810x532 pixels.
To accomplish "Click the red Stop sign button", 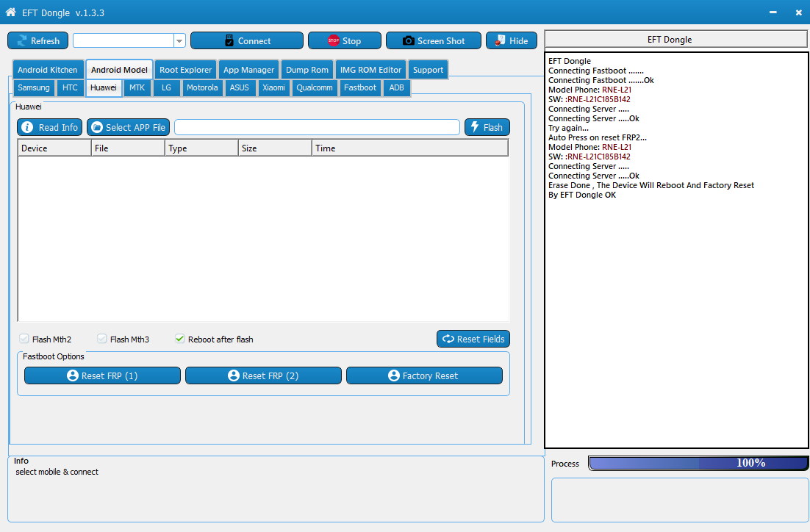I will pyautogui.click(x=345, y=41).
